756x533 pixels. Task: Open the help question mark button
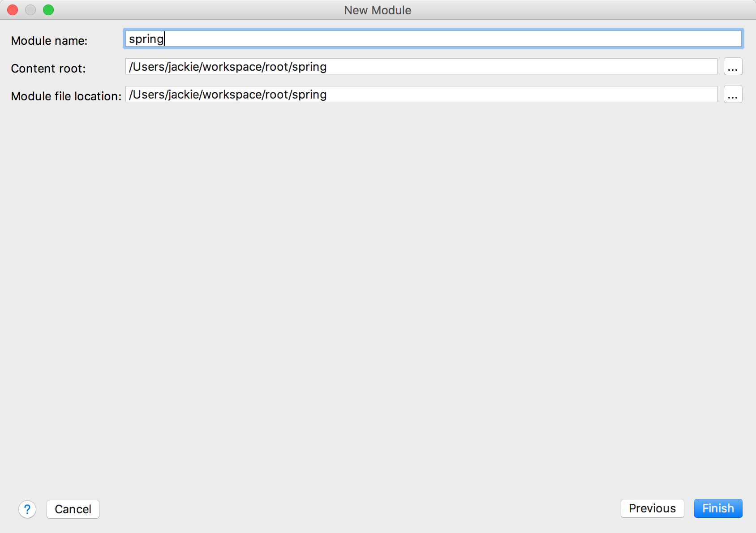click(x=27, y=509)
